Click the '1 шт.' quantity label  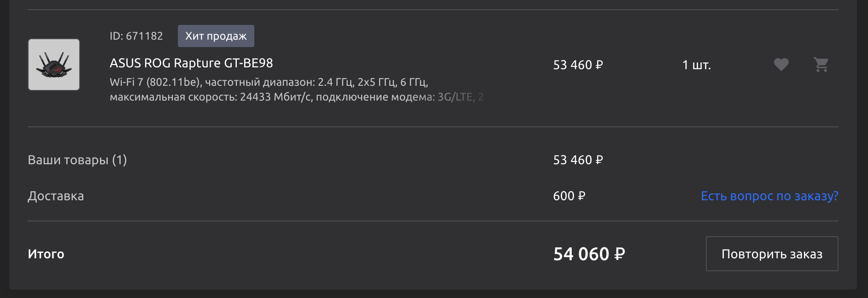click(x=697, y=65)
